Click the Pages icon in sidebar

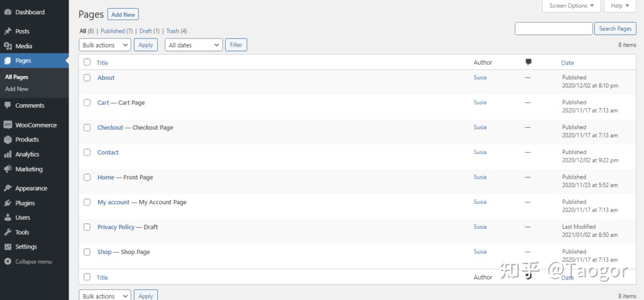[8, 61]
